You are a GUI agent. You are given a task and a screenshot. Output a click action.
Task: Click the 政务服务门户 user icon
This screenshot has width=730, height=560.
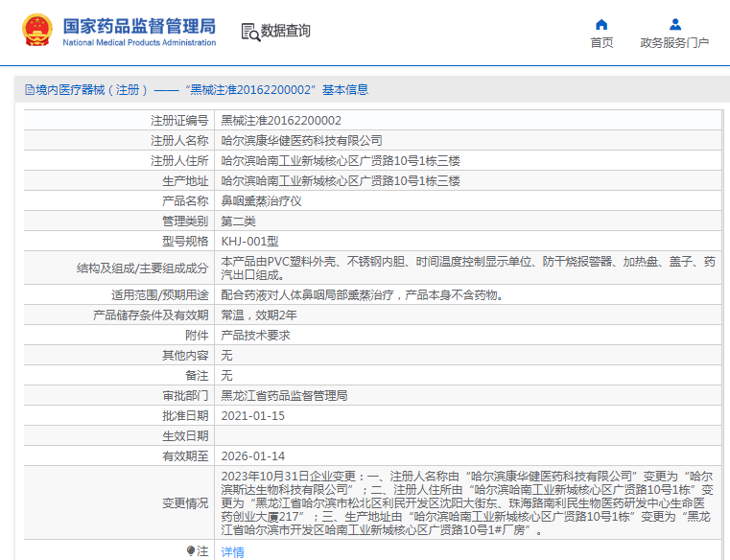(x=675, y=24)
